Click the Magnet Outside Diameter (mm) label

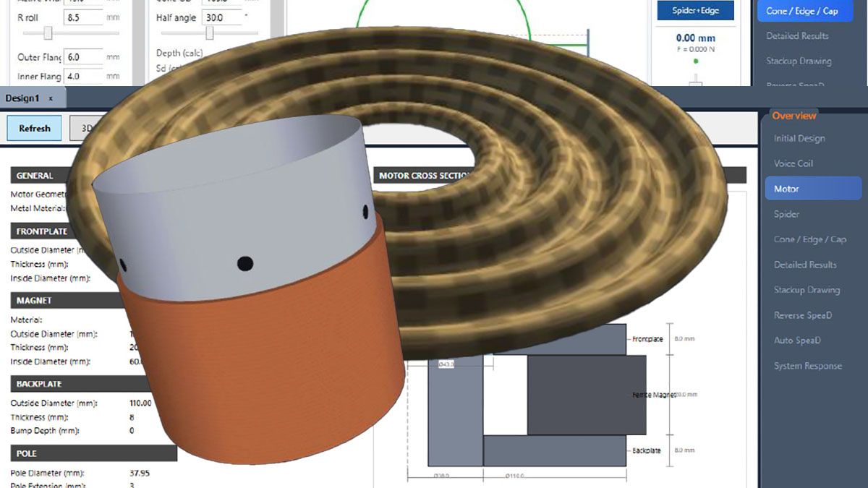pos(54,334)
